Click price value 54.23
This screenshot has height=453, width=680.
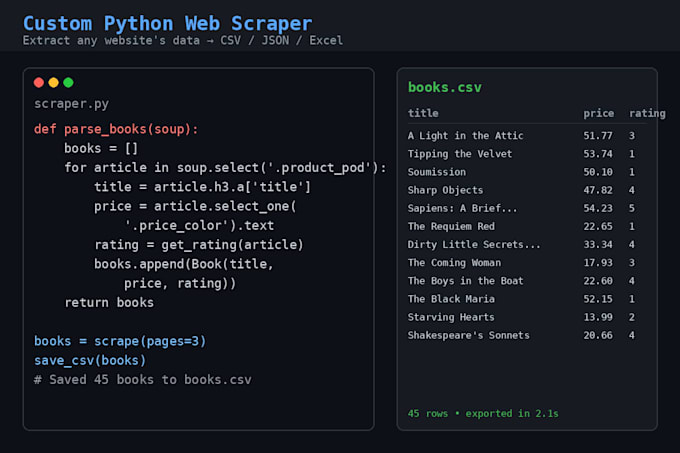598,209
